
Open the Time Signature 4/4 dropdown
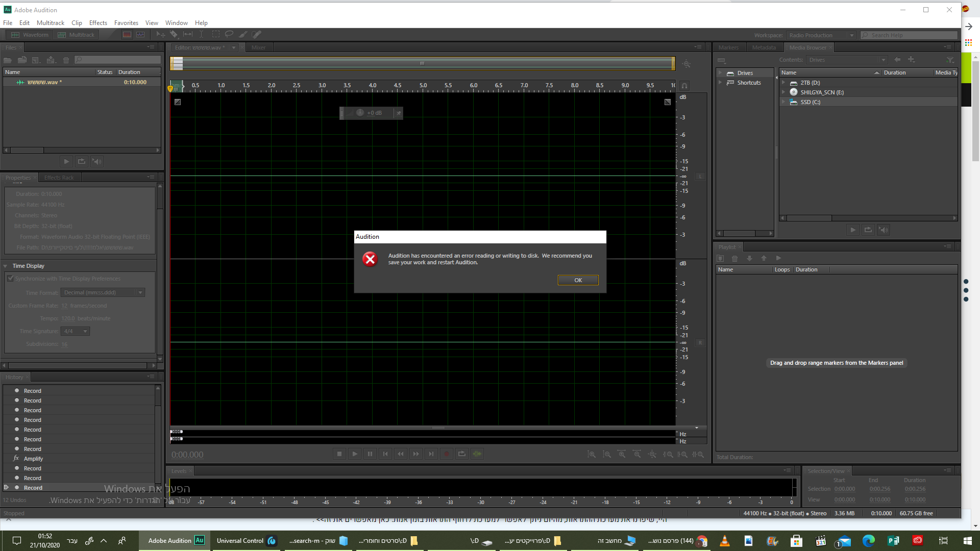[x=75, y=331]
